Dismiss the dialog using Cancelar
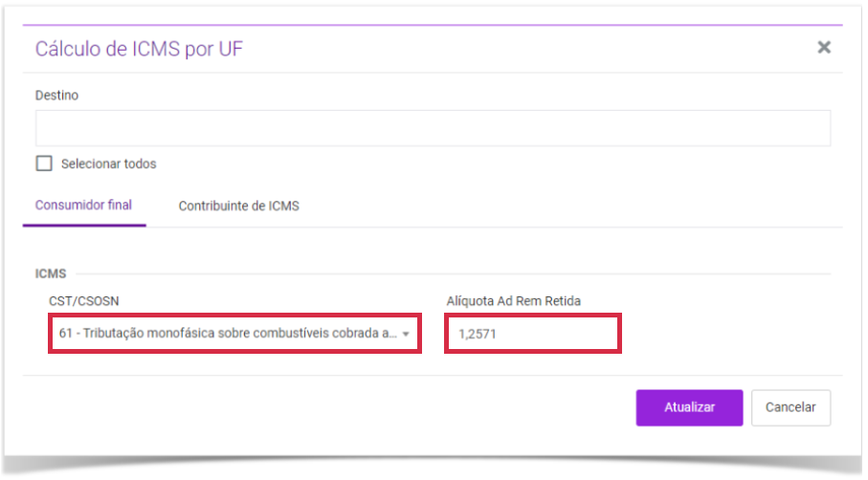This screenshot has height=480, width=868. click(x=790, y=407)
